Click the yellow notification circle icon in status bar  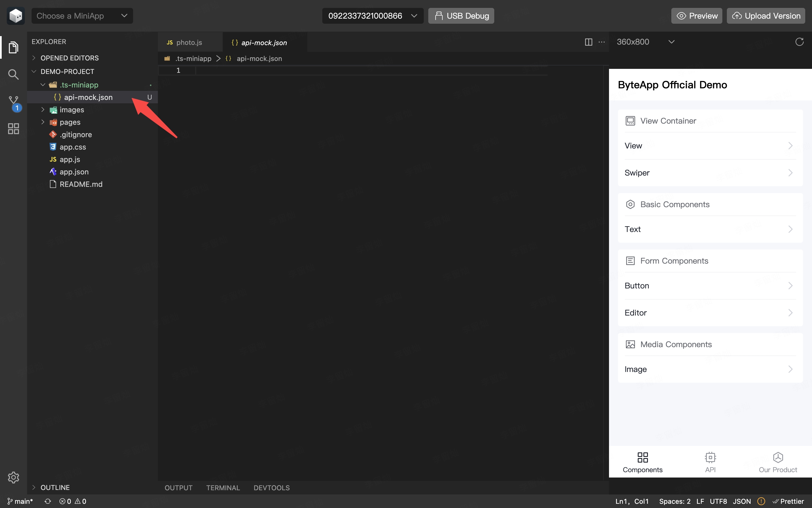tap(761, 501)
